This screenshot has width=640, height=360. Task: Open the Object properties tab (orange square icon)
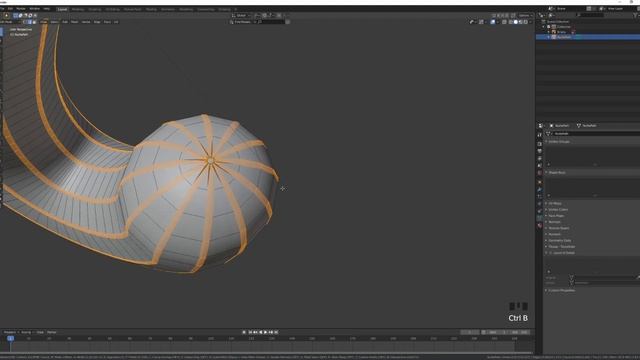540,182
